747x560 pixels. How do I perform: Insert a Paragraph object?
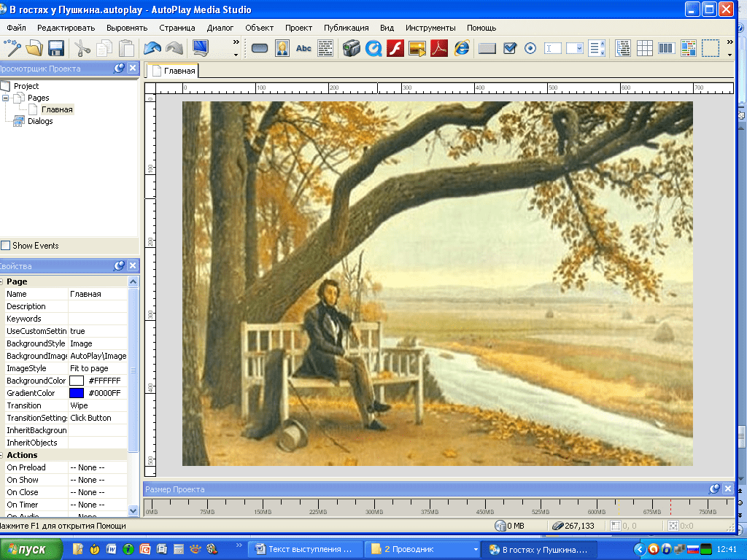pyautogui.click(x=325, y=48)
